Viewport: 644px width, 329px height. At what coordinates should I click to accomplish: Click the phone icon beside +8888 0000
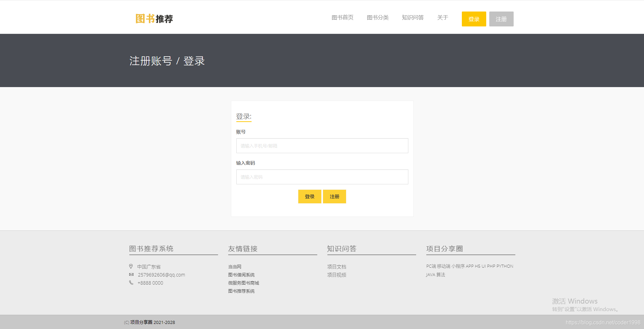point(131,283)
